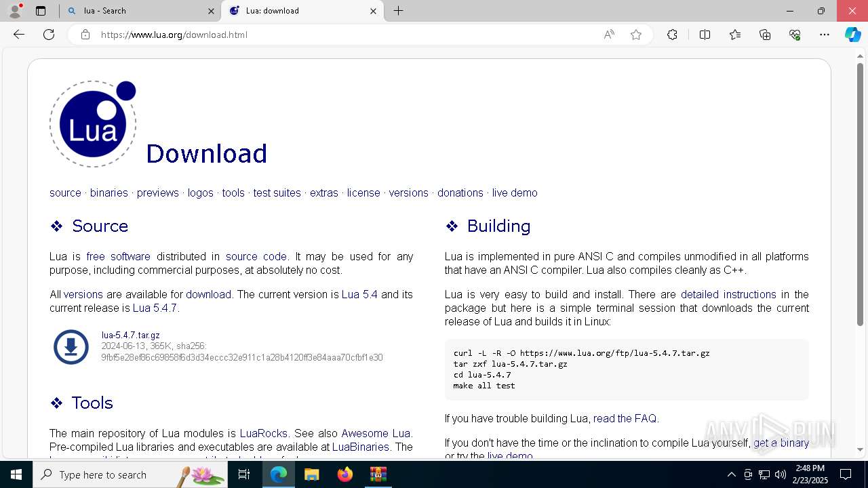Click the 'Lua 5.4' version link
The width and height of the screenshot is (868, 488).
coord(359,295)
